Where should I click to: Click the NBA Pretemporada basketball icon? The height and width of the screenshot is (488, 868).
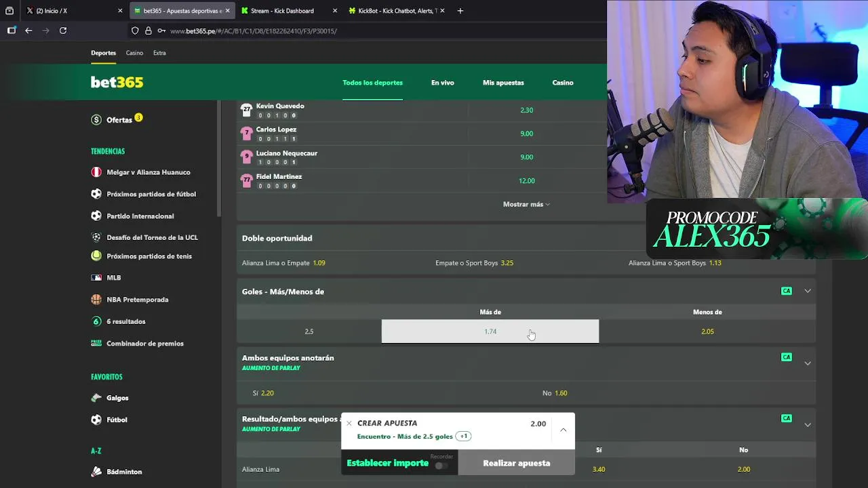coord(96,300)
